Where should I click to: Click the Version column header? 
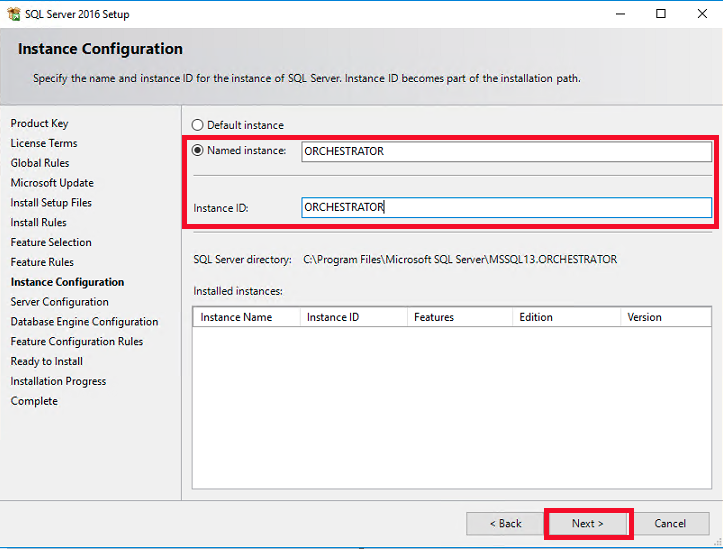(x=665, y=317)
